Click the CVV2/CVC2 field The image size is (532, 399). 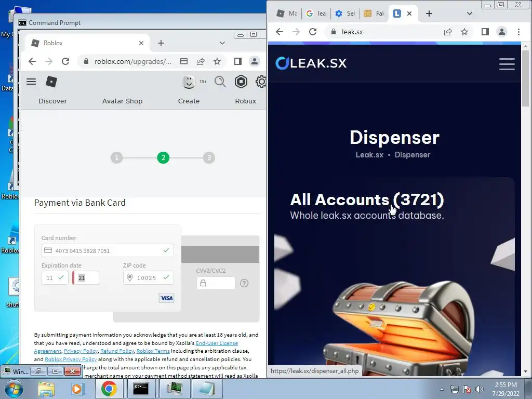click(216, 283)
